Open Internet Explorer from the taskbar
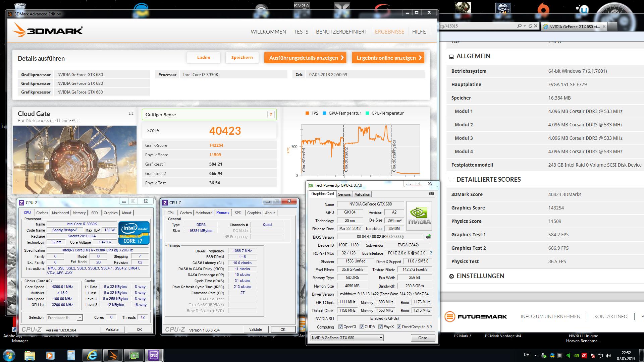644x362 pixels. (92, 355)
